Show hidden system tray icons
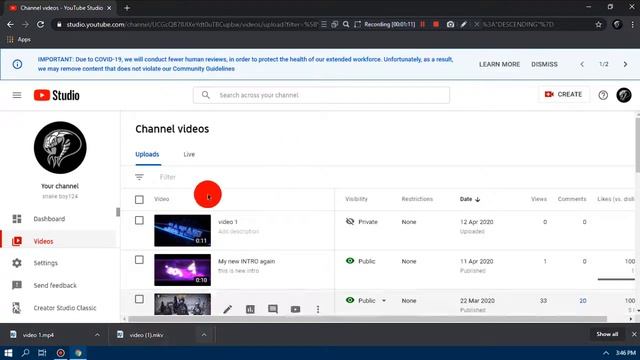The height and width of the screenshot is (360, 640). pos(606,353)
